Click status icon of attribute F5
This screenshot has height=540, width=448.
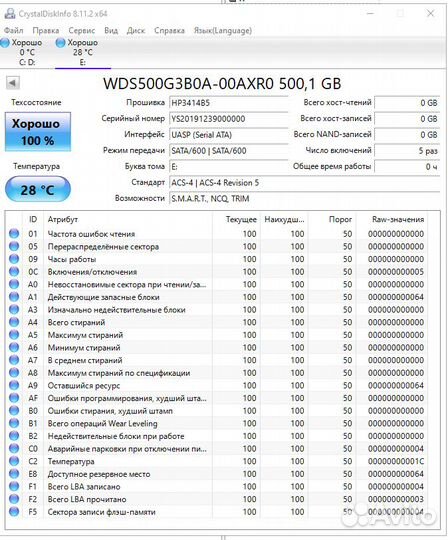[14, 511]
